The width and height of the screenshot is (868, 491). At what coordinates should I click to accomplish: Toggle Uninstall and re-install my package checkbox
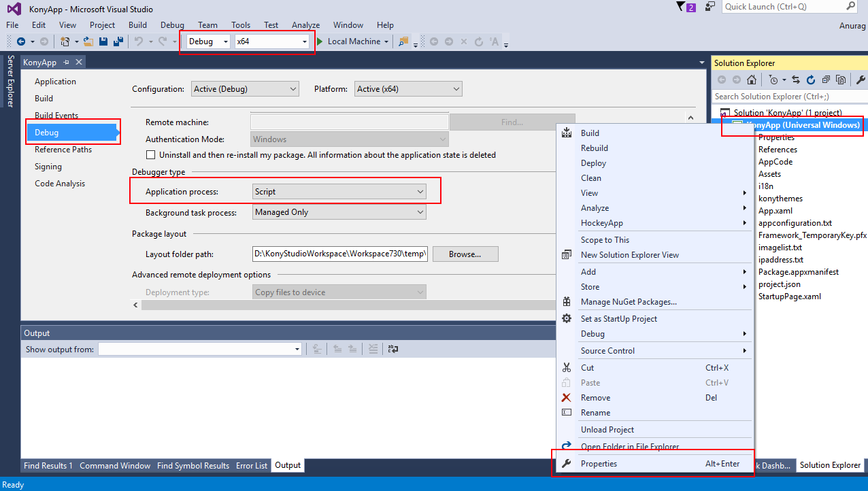point(151,155)
